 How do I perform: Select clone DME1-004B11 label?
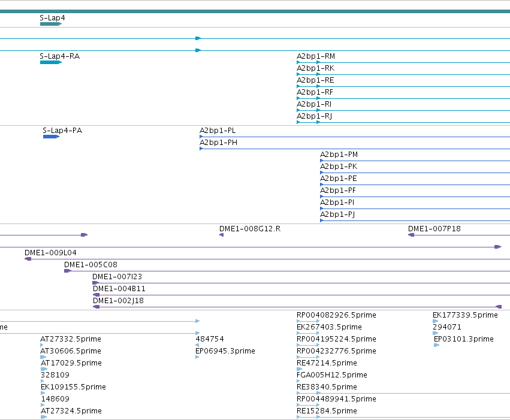click(x=119, y=289)
